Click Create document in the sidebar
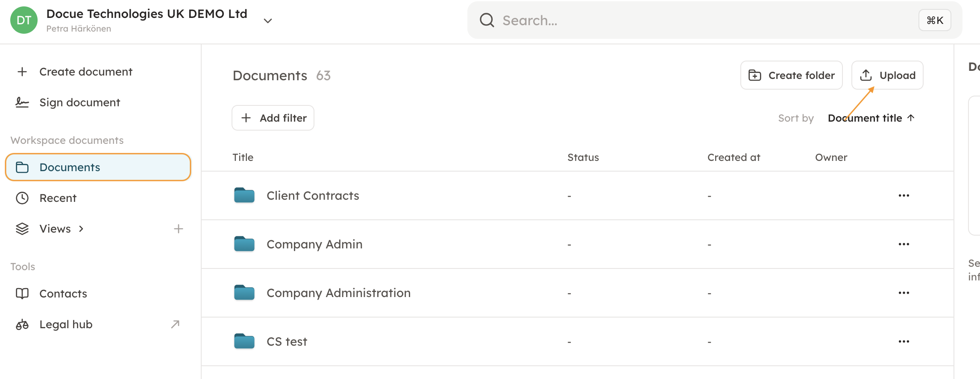980x379 pixels. 85,72
